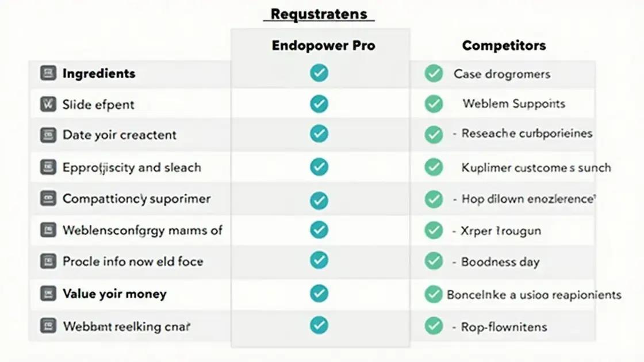Toggle green checkmark beside Case drogromers
Viewport: 644px width, 362px height.
pos(434,74)
